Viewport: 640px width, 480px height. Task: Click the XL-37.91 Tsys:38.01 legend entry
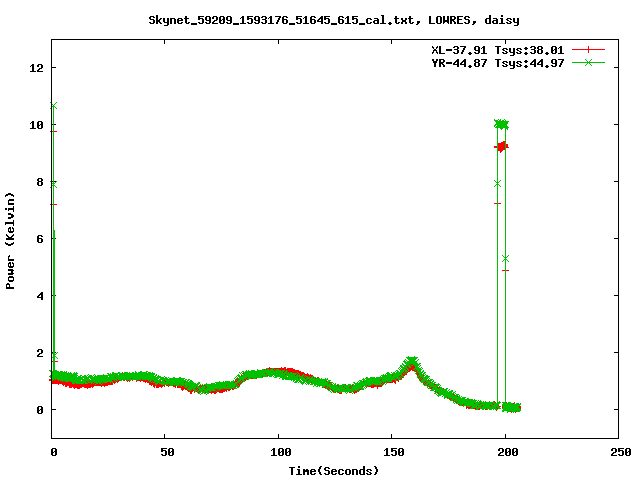click(498, 50)
